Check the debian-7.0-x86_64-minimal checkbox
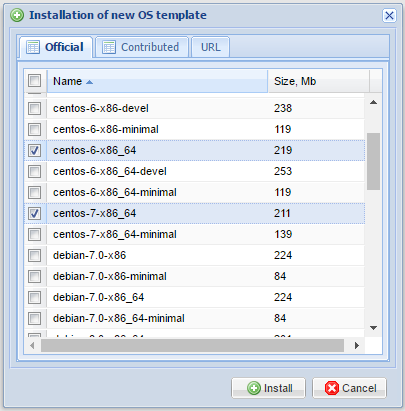The image size is (405, 411). pyautogui.click(x=34, y=318)
